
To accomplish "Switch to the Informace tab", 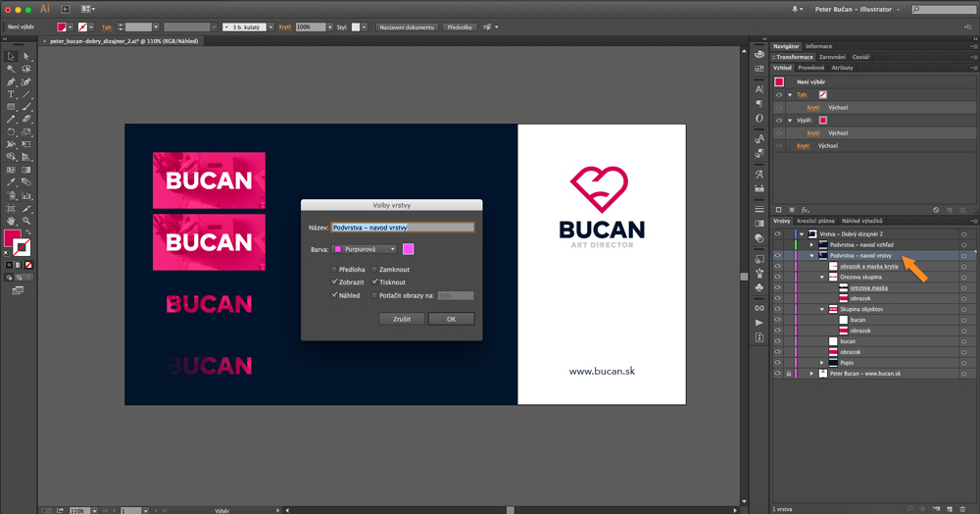I will 818,46.
